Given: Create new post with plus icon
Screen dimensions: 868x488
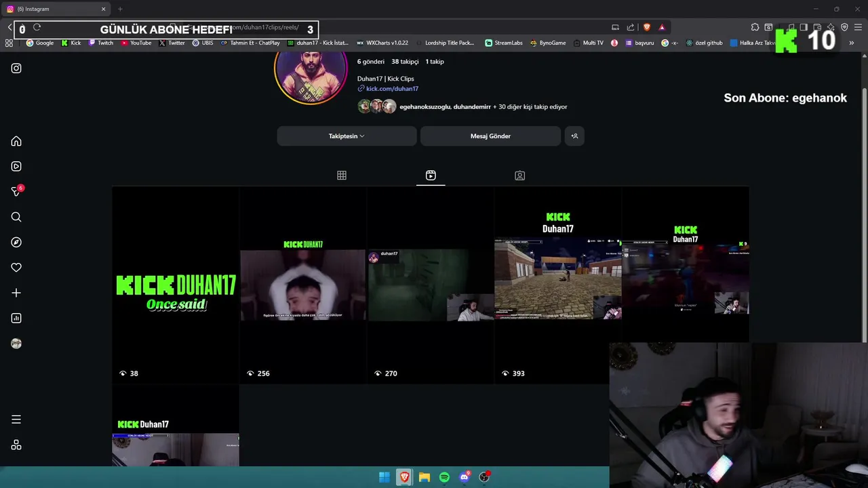Looking at the screenshot, I should point(16,293).
